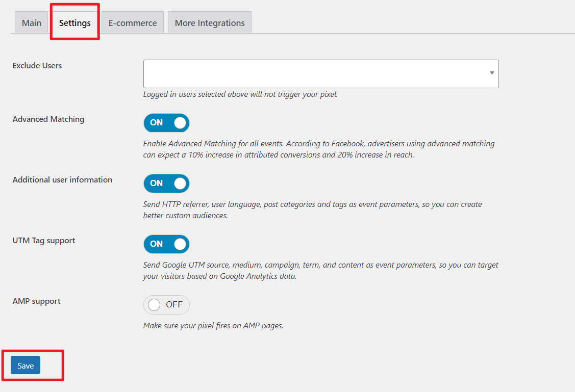Select 'Send Google UTM source' description
Viewport: 575px width, 392px height.
320,270
